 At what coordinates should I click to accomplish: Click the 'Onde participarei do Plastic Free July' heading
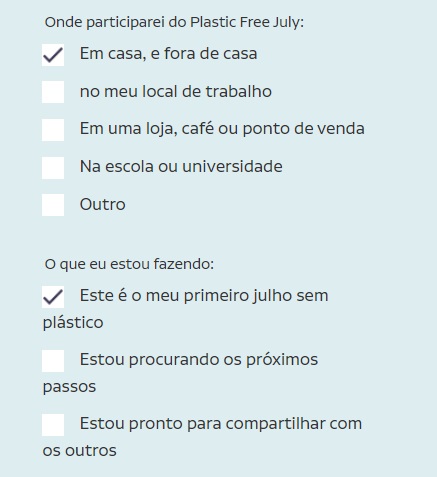(174, 23)
